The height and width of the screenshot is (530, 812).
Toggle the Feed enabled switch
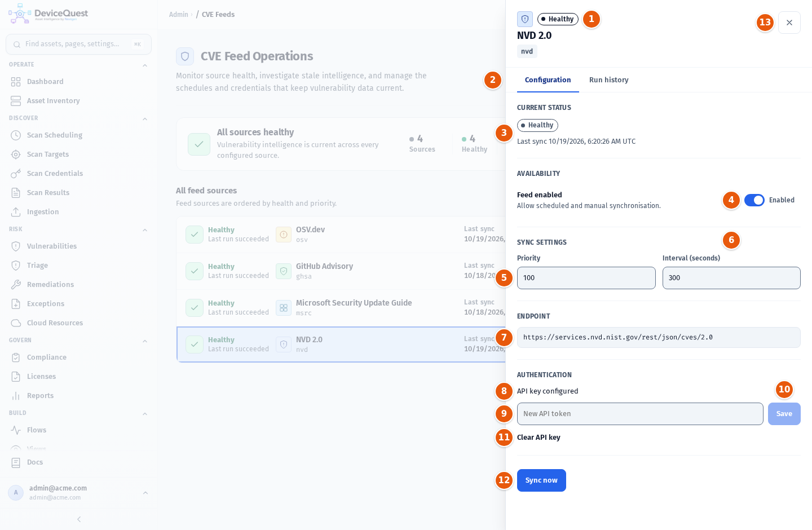click(x=754, y=200)
